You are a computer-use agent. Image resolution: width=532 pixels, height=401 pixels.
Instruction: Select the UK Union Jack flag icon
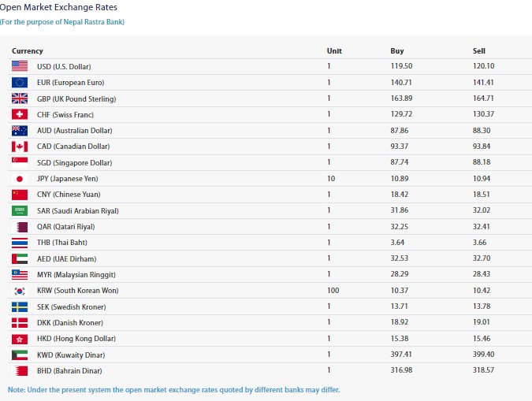point(20,98)
